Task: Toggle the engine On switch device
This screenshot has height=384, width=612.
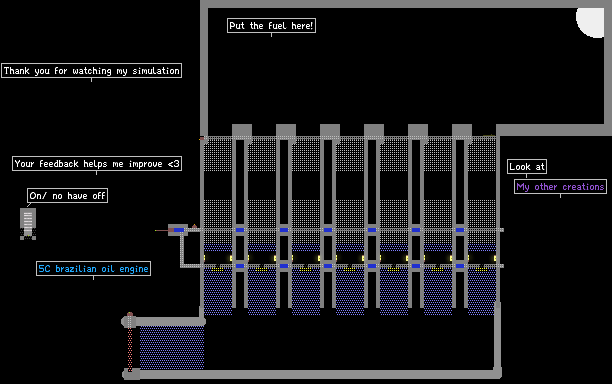Action: click(28, 224)
